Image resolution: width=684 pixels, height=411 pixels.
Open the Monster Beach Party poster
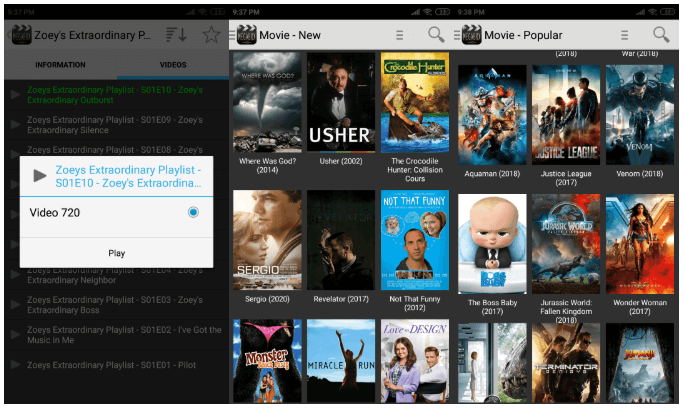(267, 360)
